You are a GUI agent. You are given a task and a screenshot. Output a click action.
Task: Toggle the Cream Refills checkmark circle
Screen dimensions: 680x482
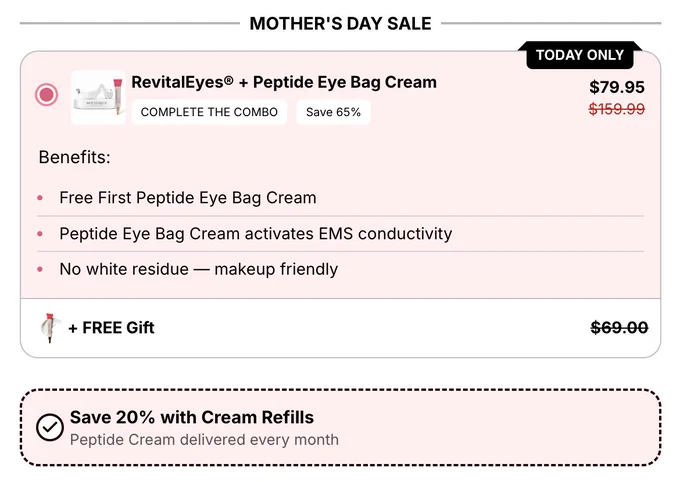click(x=50, y=427)
